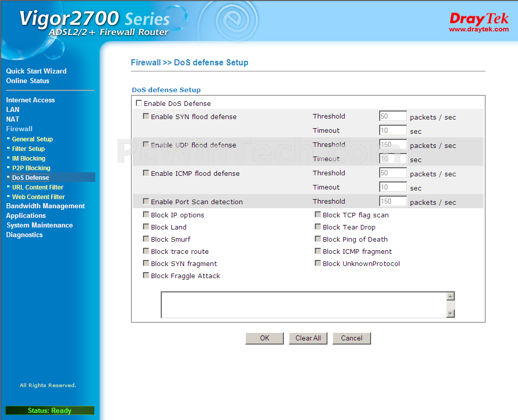The height and width of the screenshot is (420, 518).
Task: Check Block Smurf
Action: [145, 239]
